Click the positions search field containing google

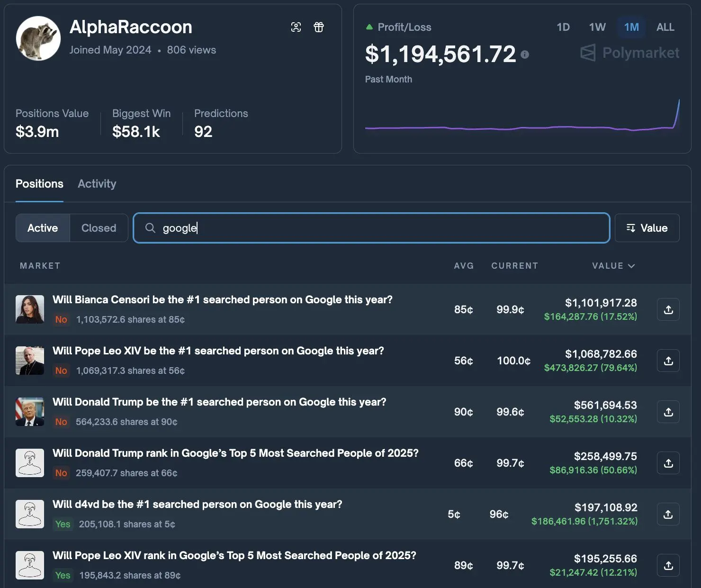[371, 228]
